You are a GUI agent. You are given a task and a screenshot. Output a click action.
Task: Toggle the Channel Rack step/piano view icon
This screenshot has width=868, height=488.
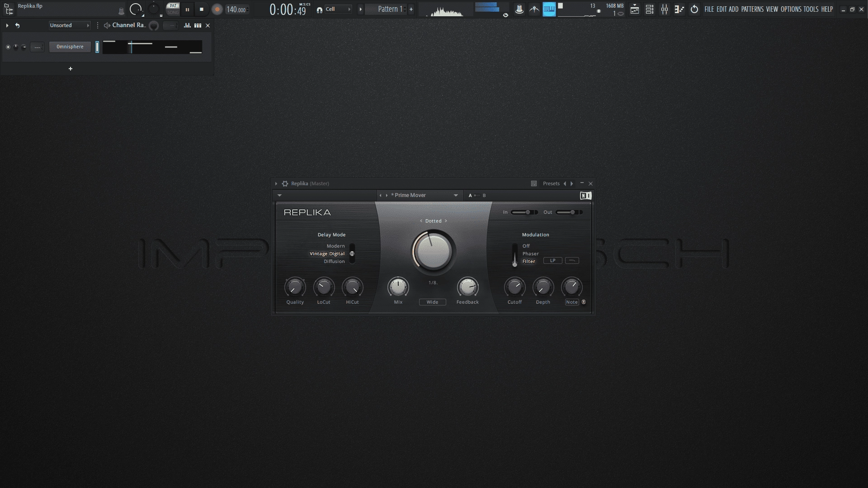pos(198,25)
